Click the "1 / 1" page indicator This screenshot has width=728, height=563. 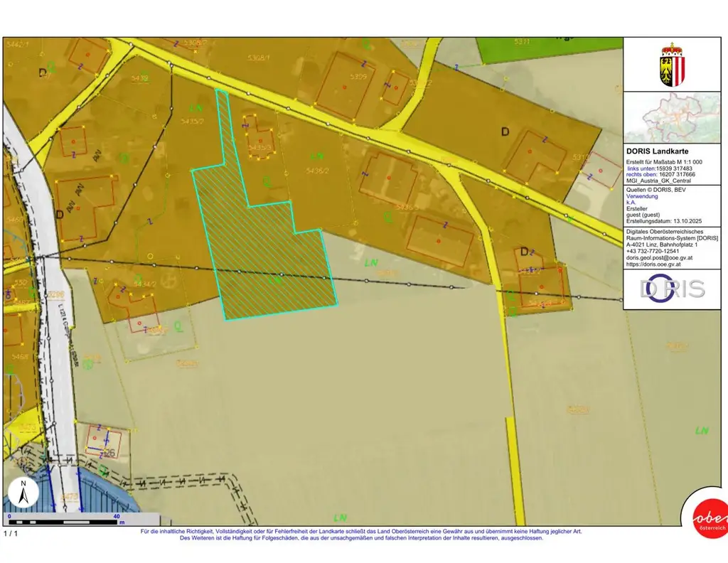pyautogui.click(x=13, y=533)
